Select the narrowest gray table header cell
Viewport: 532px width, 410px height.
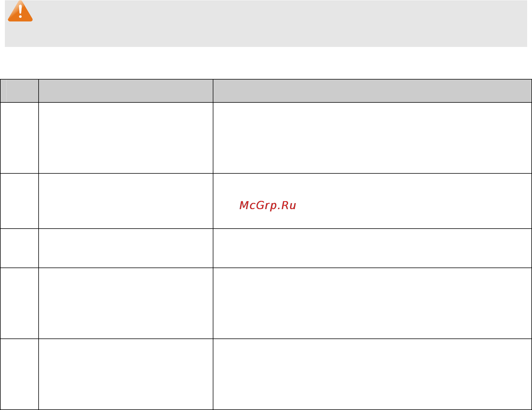point(19,91)
